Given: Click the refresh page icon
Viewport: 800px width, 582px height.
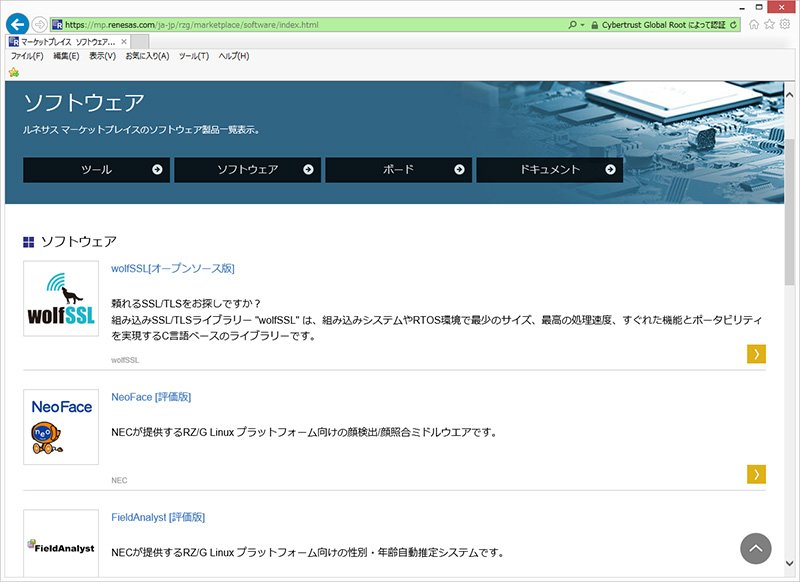Looking at the screenshot, I should (x=734, y=24).
